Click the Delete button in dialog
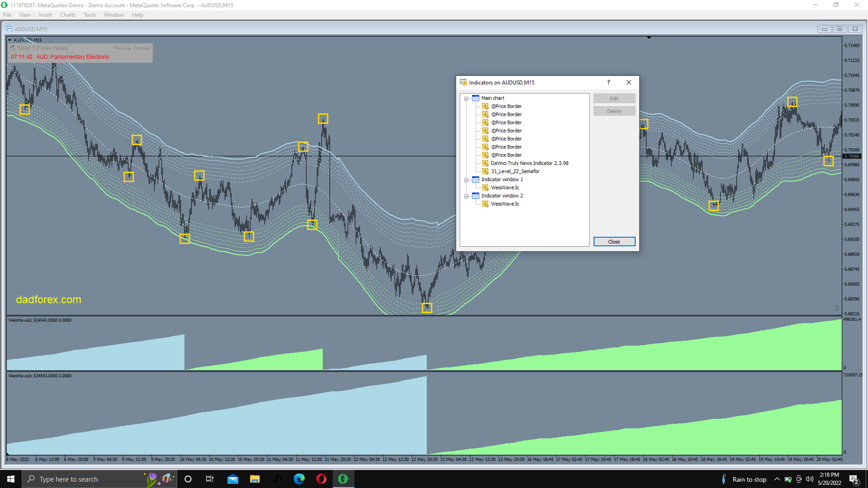This screenshot has width=868, height=488. tap(614, 111)
